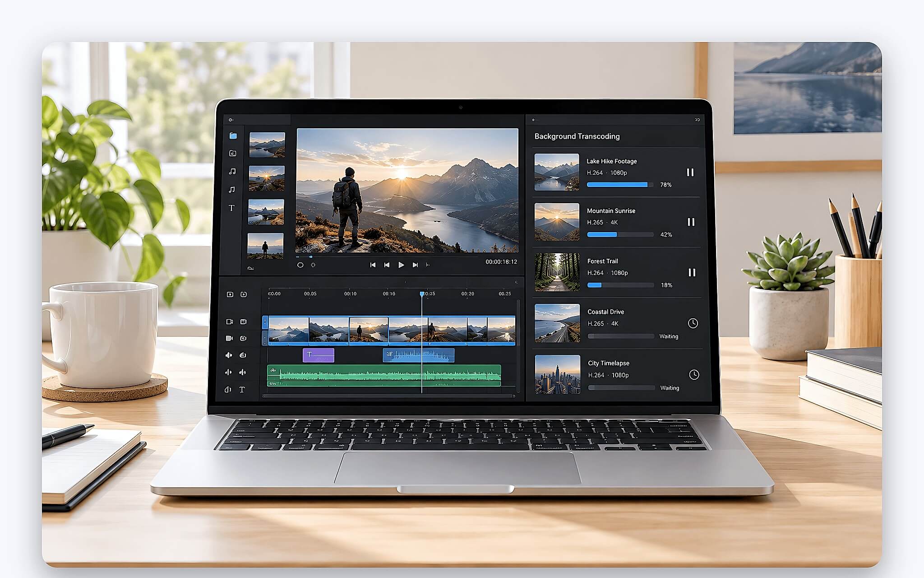The width and height of the screenshot is (924, 578).
Task: Click the 'Forest Trail' title text
Action: point(603,261)
